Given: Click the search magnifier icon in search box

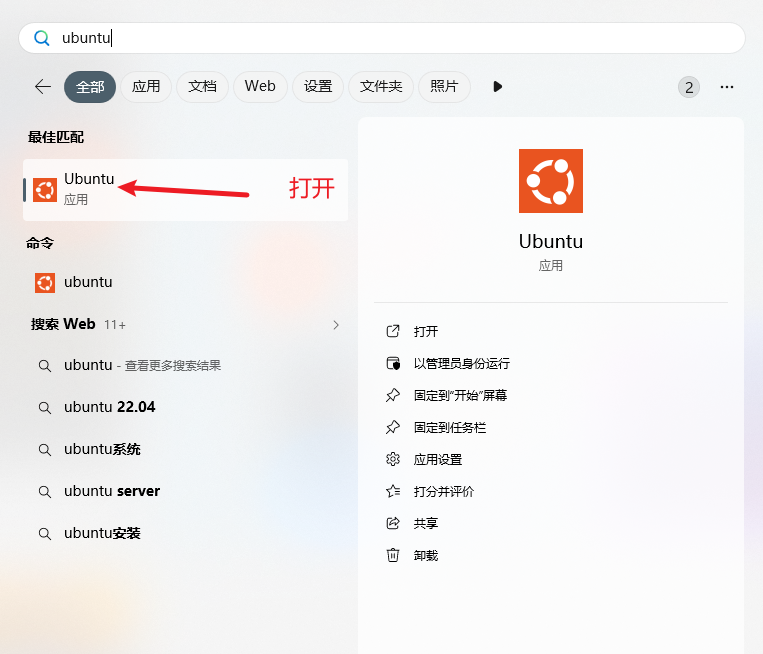Looking at the screenshot, I should pos(41,38).
